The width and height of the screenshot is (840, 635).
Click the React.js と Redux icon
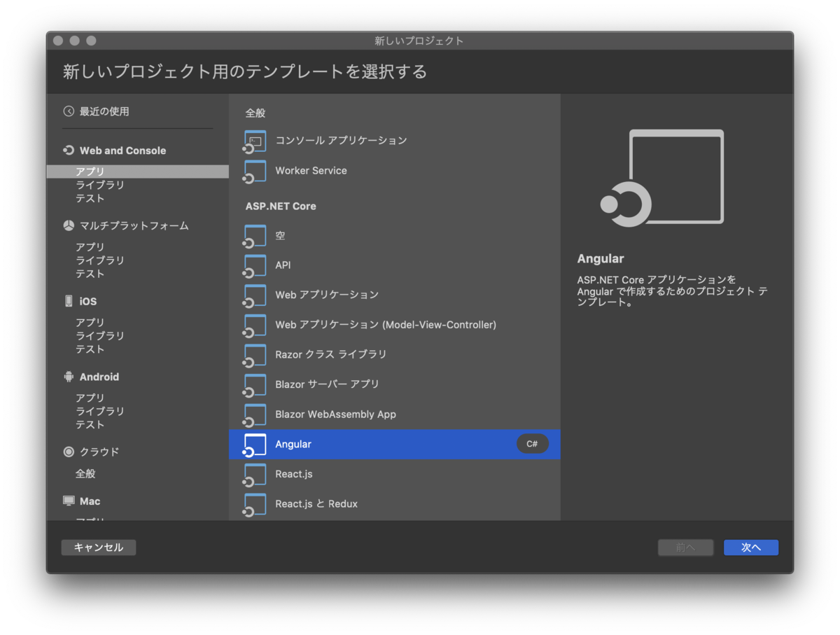(255, 505)
